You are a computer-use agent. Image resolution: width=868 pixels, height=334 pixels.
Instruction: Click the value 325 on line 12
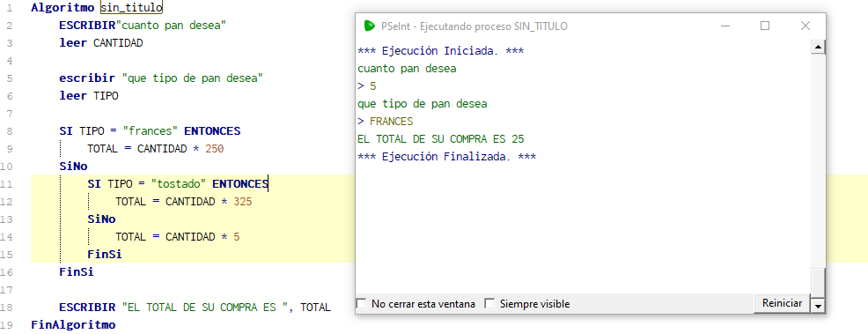[242, 202]
